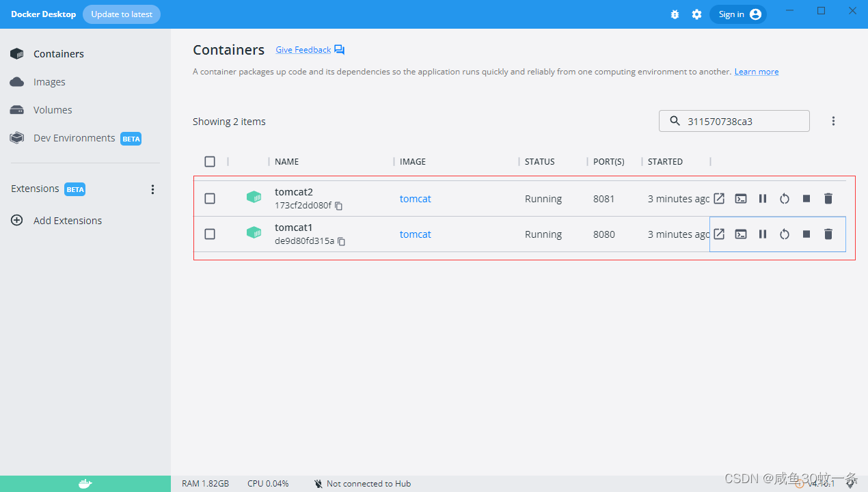Viewport: 868px width, 492px height.
Task: Click the Give Feedback link
Action: pyautogui.click(x=303, y=49)
